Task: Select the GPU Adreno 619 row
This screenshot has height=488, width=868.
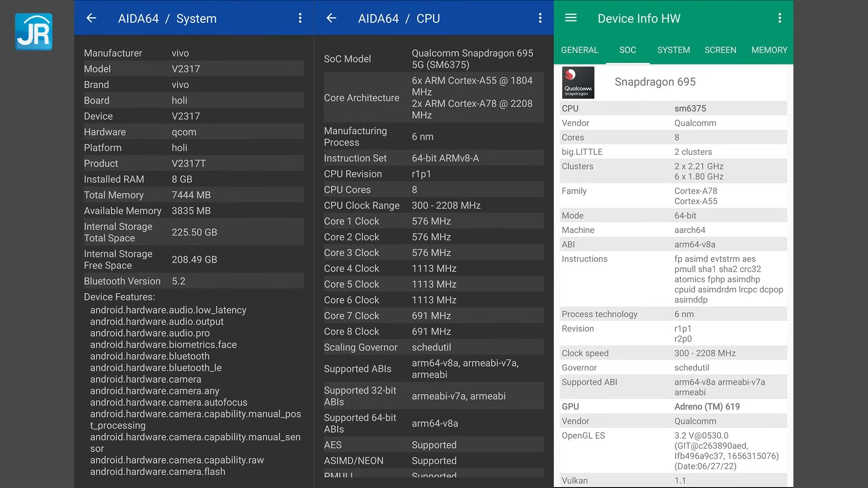Action: point(673,407)
